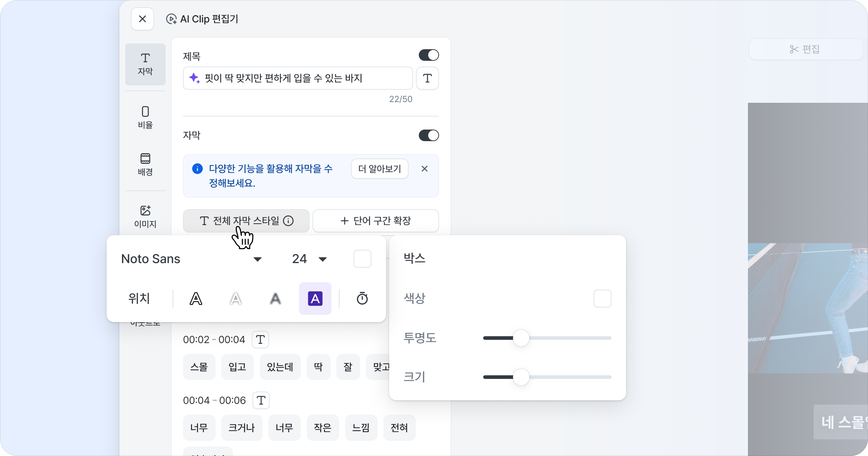Toggle the 제목 title switch off
868x456 pixels.
tap(429, 55)
